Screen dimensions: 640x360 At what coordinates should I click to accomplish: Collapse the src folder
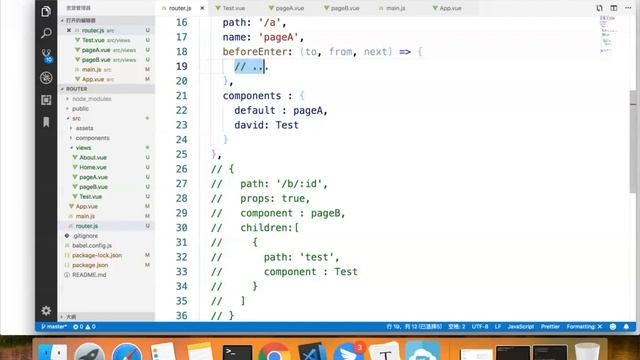pos(76,118)
